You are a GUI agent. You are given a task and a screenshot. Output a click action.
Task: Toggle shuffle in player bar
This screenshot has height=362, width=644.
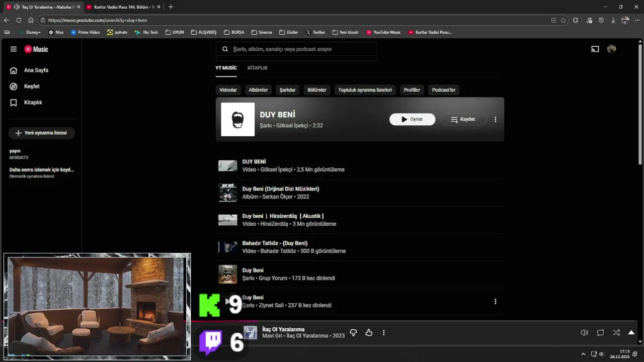click(x=616, y=333)
